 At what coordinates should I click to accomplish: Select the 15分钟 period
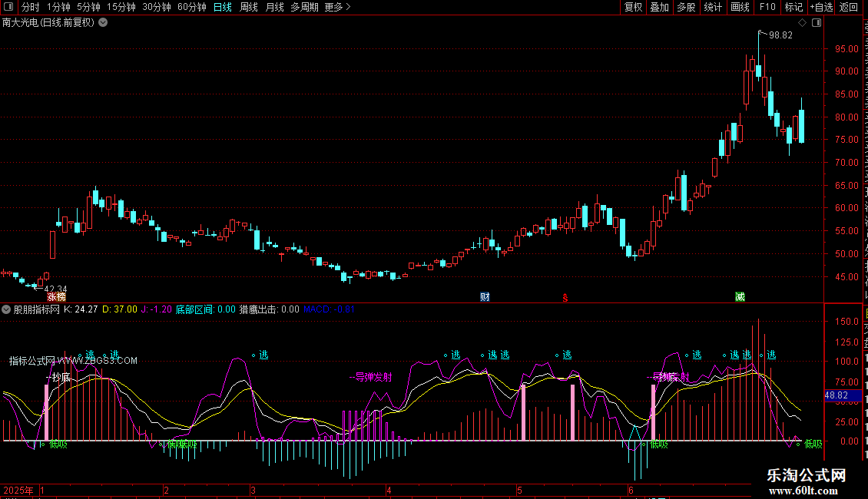tap(121, 7)
